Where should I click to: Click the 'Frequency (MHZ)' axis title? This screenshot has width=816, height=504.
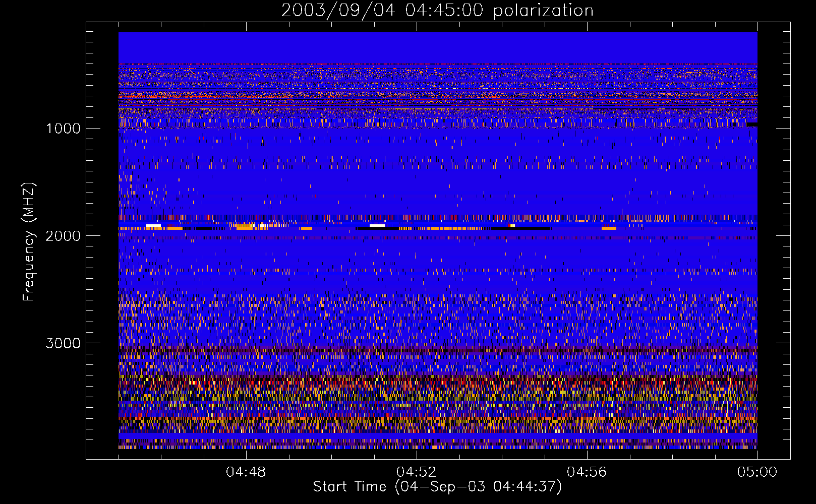(29, 242)
